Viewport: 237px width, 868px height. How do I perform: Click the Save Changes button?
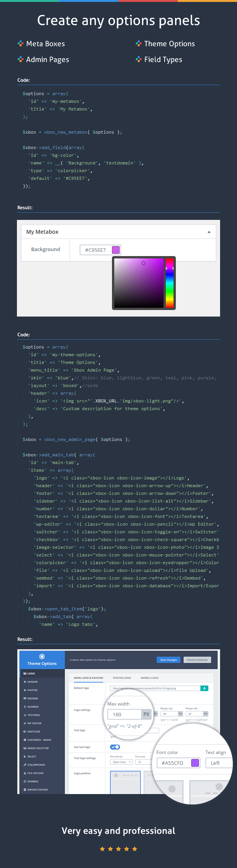pos(169,660)
